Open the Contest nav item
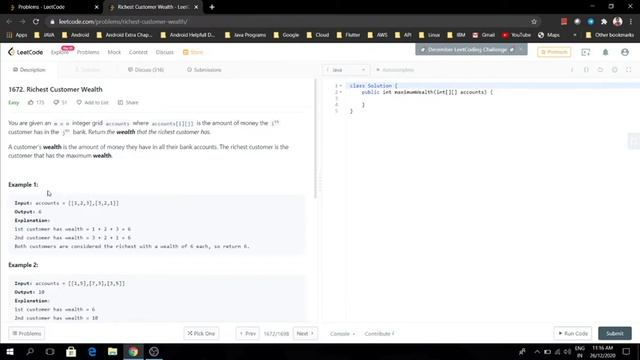The height and width of the screenshot is (360, 640). click(x=138, y=52)
